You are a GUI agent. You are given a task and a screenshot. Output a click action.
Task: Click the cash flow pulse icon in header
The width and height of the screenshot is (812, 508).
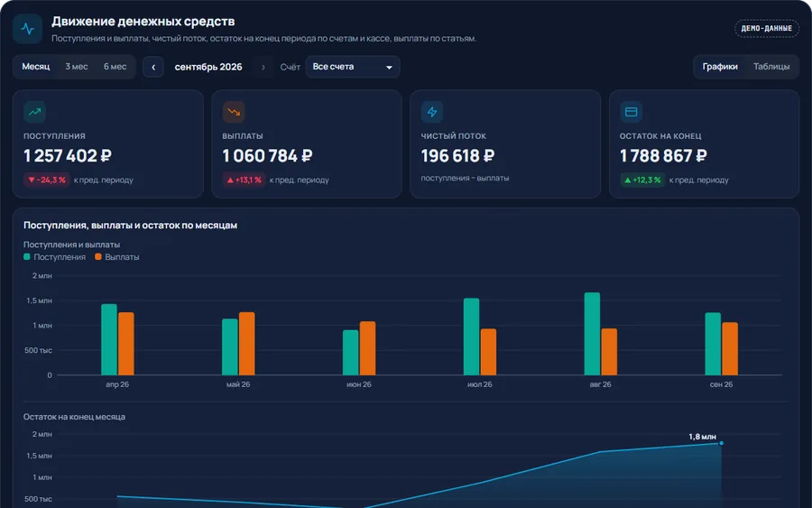tap(27, 29)
